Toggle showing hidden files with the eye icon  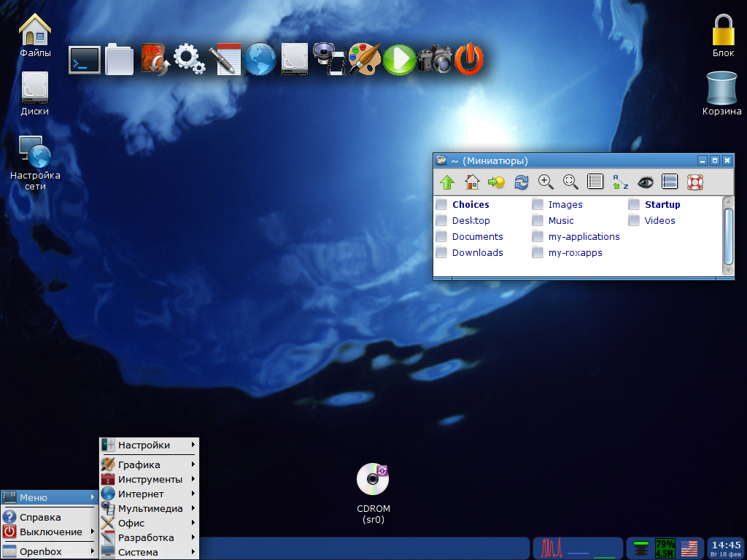[645, 182]
